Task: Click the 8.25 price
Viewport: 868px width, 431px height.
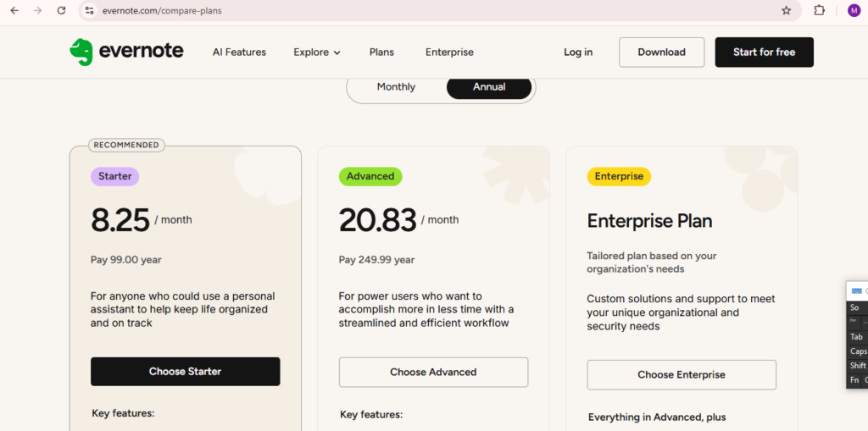Action: click(x=120, y=220)
